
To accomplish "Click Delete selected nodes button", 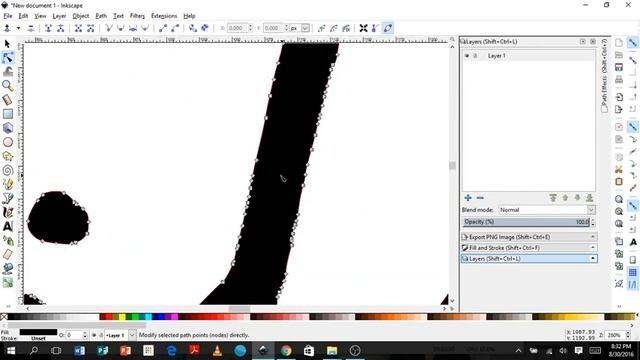I will 31,28.
